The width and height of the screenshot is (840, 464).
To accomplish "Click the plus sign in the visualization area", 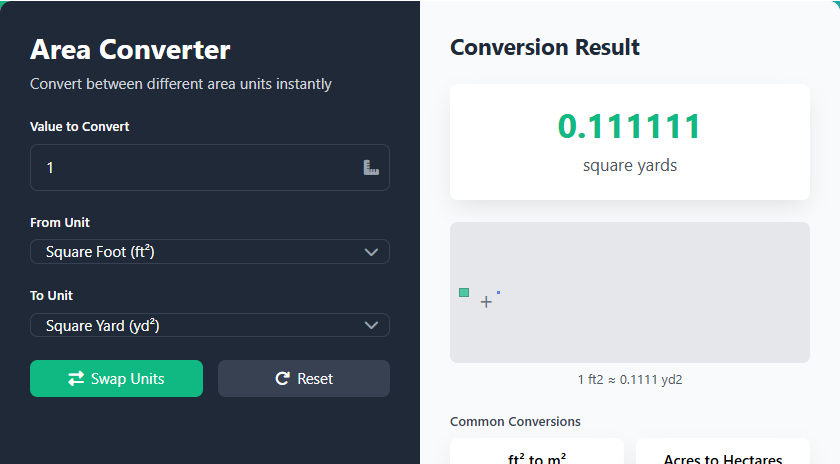I will (486, 302).
